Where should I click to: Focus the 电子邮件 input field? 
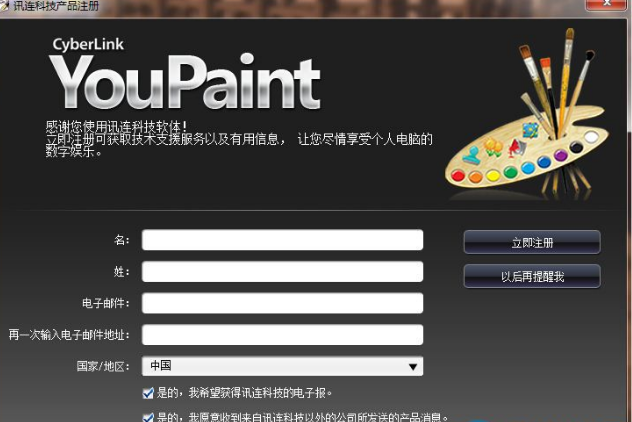[282, 303]
